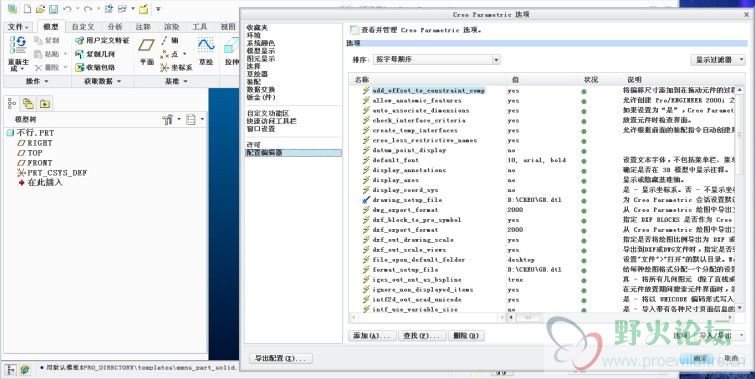Click the 用户定义特征 user defined feature tool
The image size is (755, 379).
102,40
